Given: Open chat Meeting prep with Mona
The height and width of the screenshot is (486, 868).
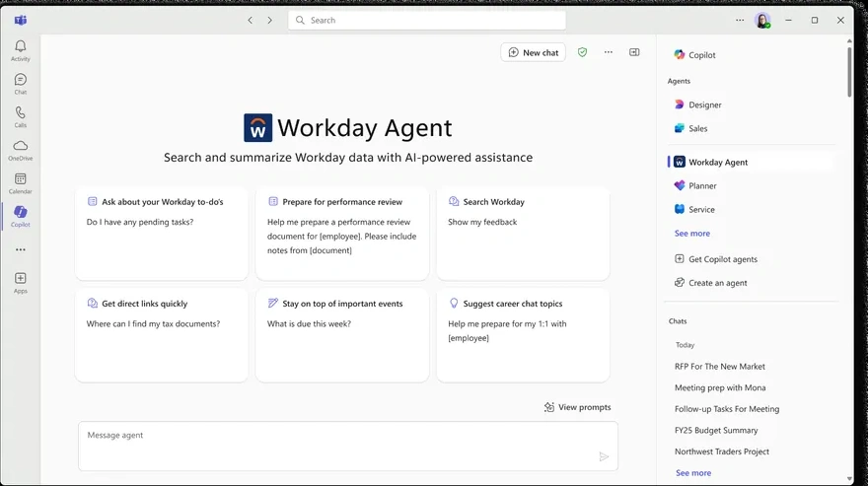Looking at the screenshot, I should [x=720, y=388].
